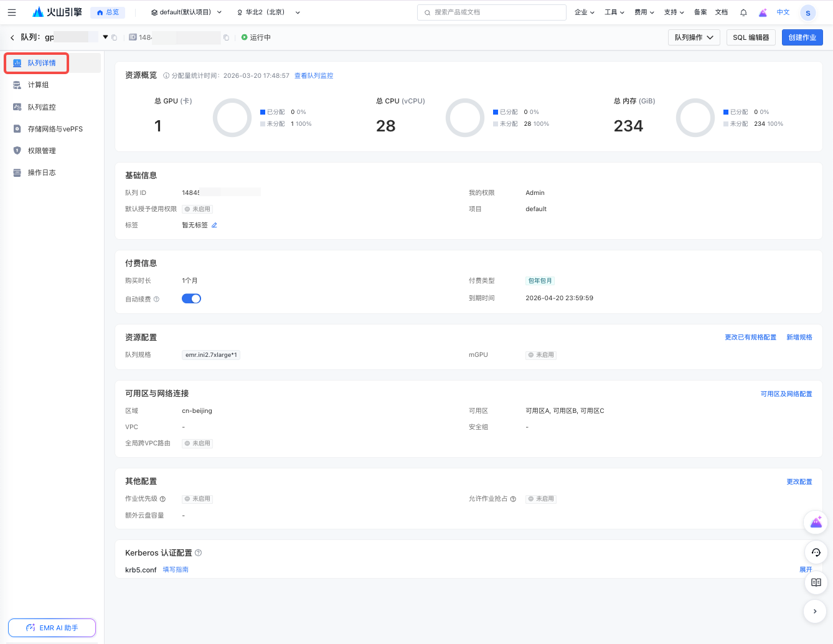Go to 权限管理 in the sidebar
833x644 pixels.
click(42, 151)
